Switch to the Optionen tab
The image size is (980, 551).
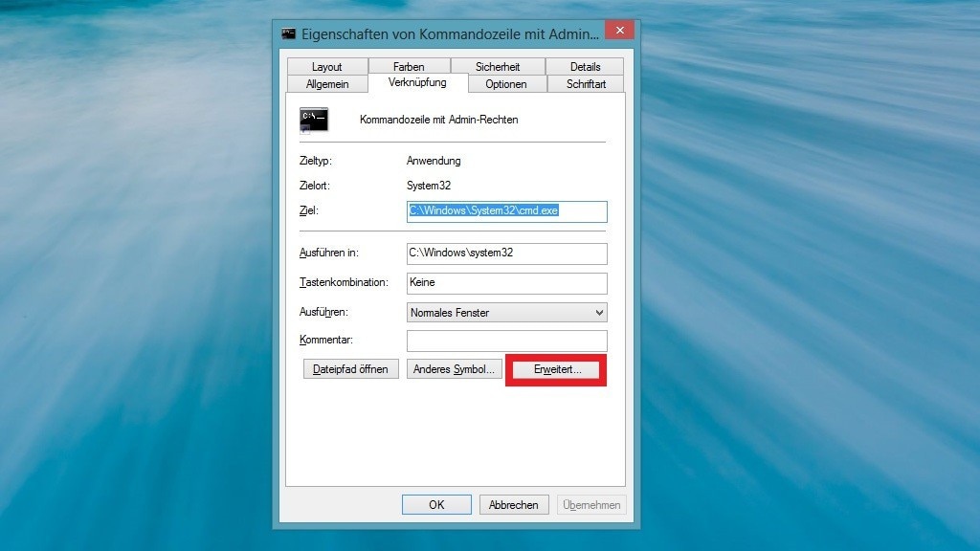[506, 84]
